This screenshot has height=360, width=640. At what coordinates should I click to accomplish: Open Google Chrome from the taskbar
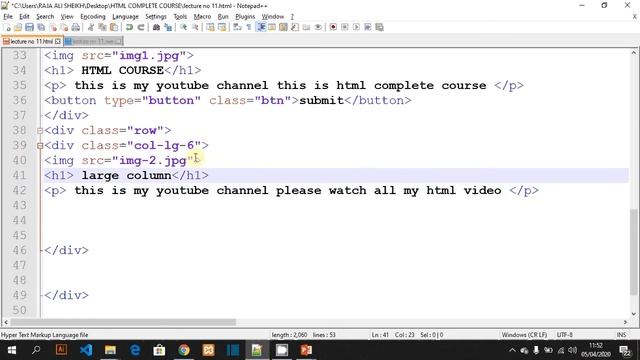(184, 350)
